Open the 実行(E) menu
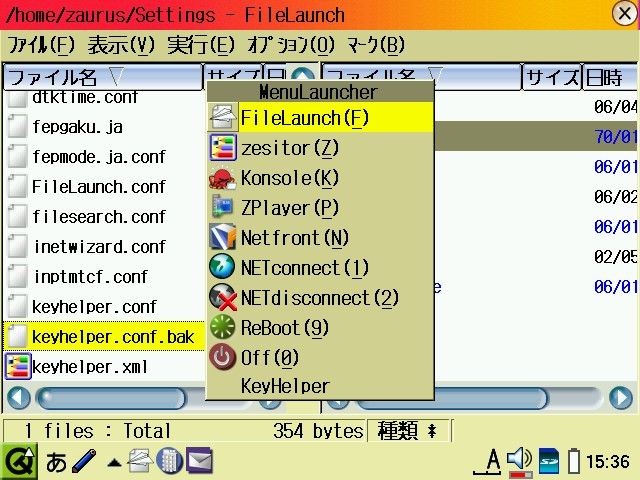Image resolution: width=640 pixels, height=480 pixels. 201,45
